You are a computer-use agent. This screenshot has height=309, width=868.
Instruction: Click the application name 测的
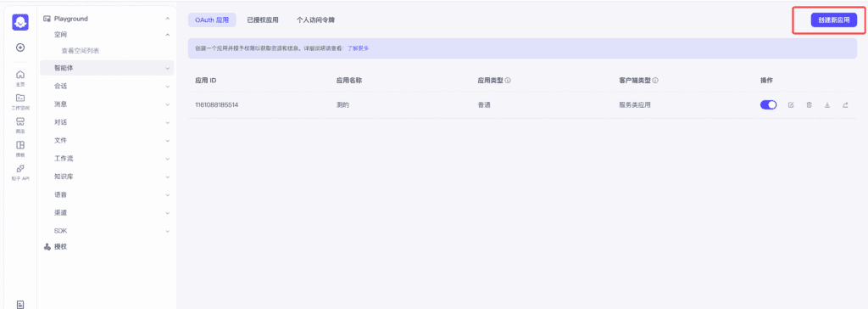(x=342, y=105)
